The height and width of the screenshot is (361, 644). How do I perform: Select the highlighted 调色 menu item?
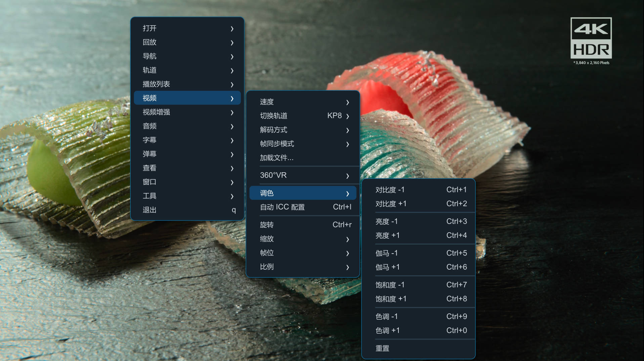(303, 193)
